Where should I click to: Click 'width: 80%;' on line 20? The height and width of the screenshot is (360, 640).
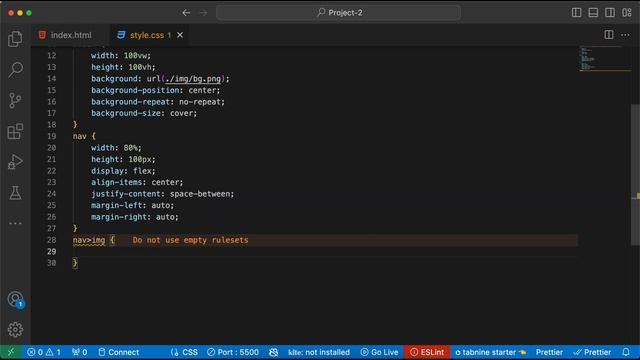point(116,148)
